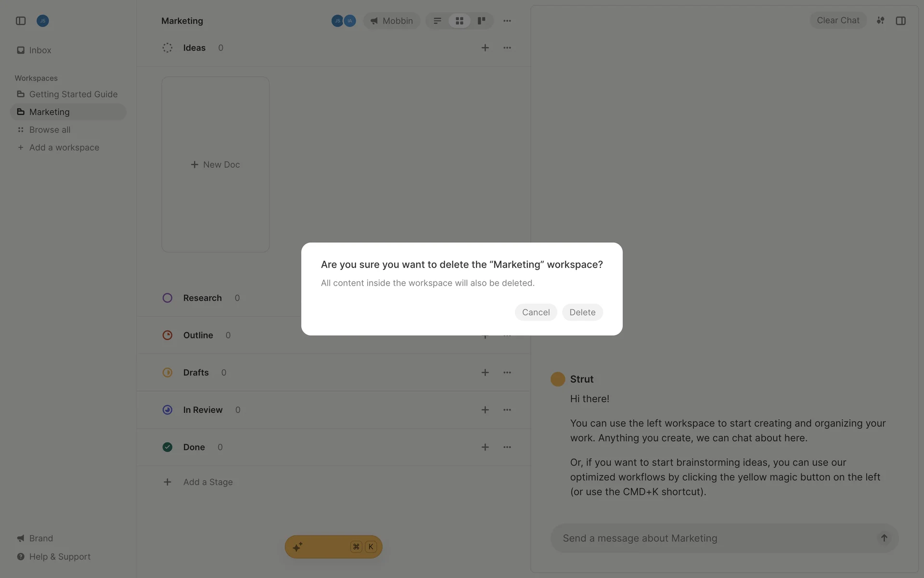The height and width of the screenshot is (578, 924).
Task: Toggle the left sidebar panel icon
Action: point(21,21)
